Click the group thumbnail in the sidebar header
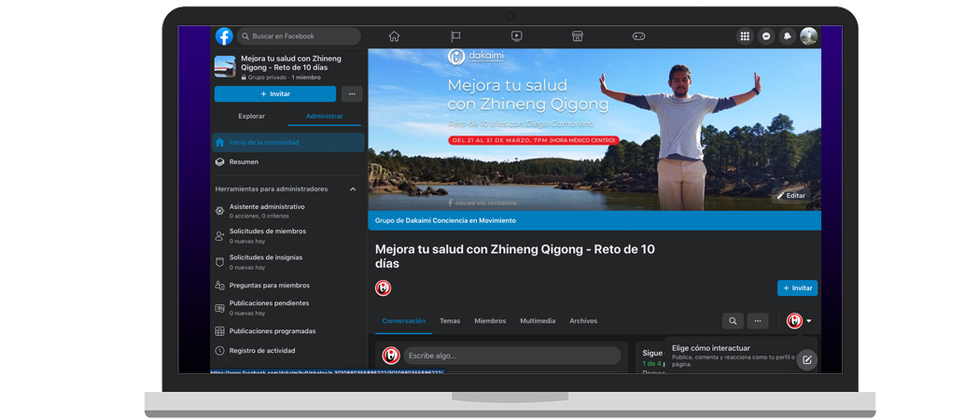The width and height of the screenshot is (980, 420). click(x=225, y=66)
